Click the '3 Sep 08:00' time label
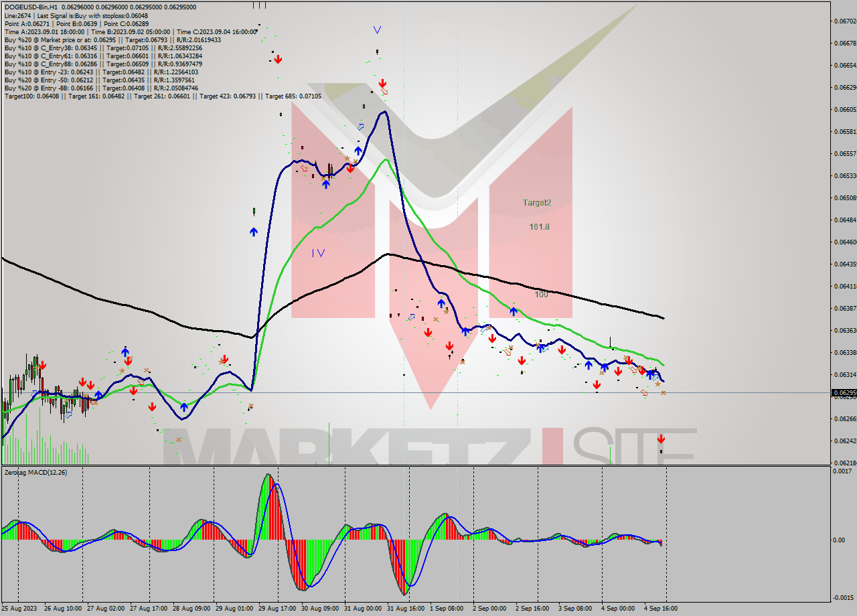Image resolution: width=857 pixels, height=616 pixels. click(x=575, y=609)
